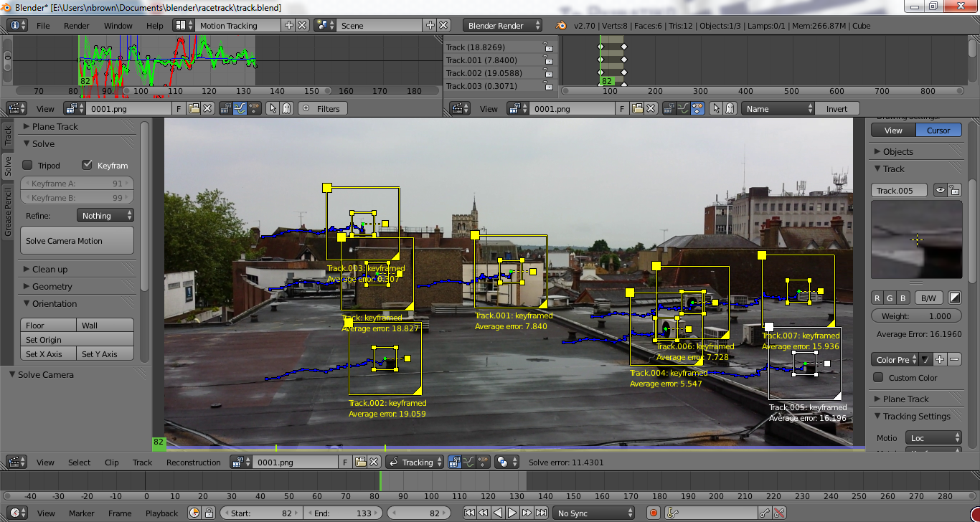Image resolution: width=980 pixels, height=522 pixels.
Task: Add new screen layout with plus button
Action: [x=289, y=25]
